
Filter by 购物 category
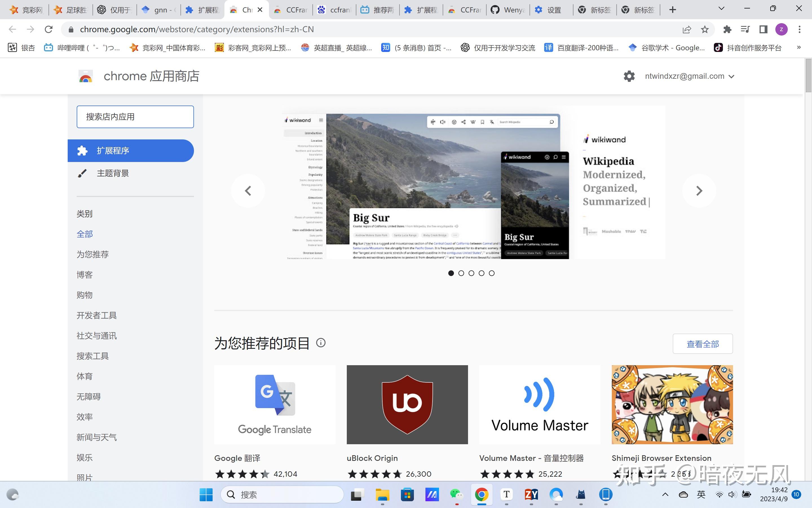click(85, 295)
